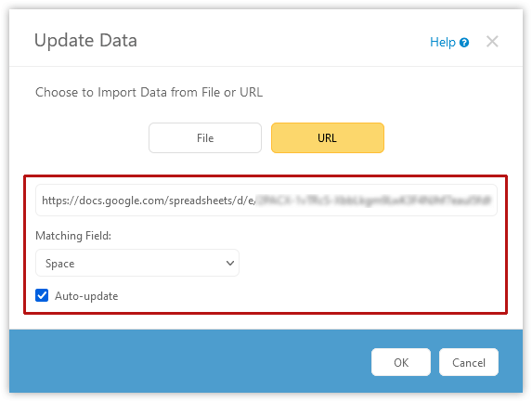The width and height of the screenshot is (532, 402).
Task: Click the Update Data dialog title
Action: [85, 41]
